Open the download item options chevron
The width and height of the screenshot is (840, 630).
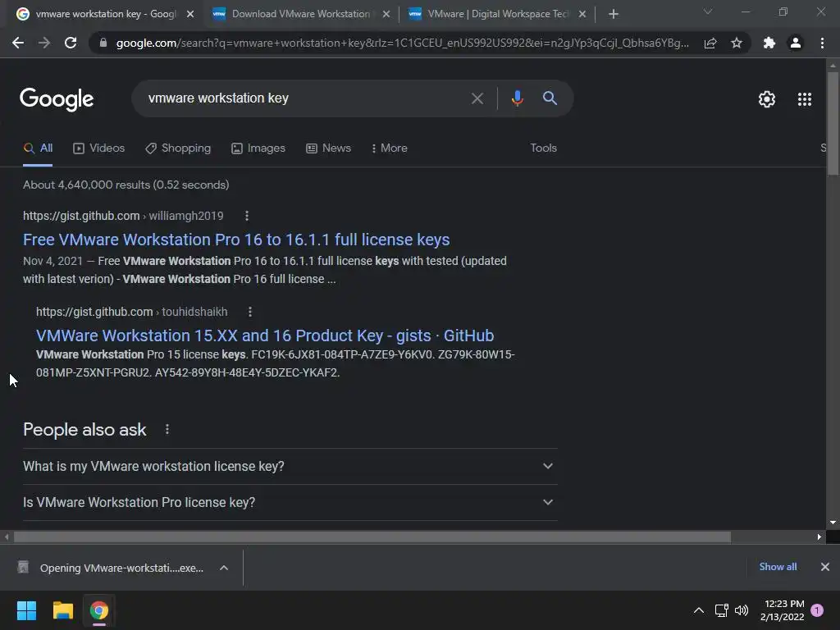tap(224, 568)
